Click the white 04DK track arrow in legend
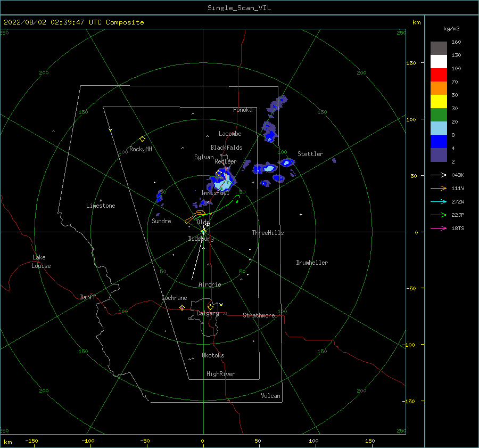The height and width of the screenshot is (448, 479). tap(439, 175)
